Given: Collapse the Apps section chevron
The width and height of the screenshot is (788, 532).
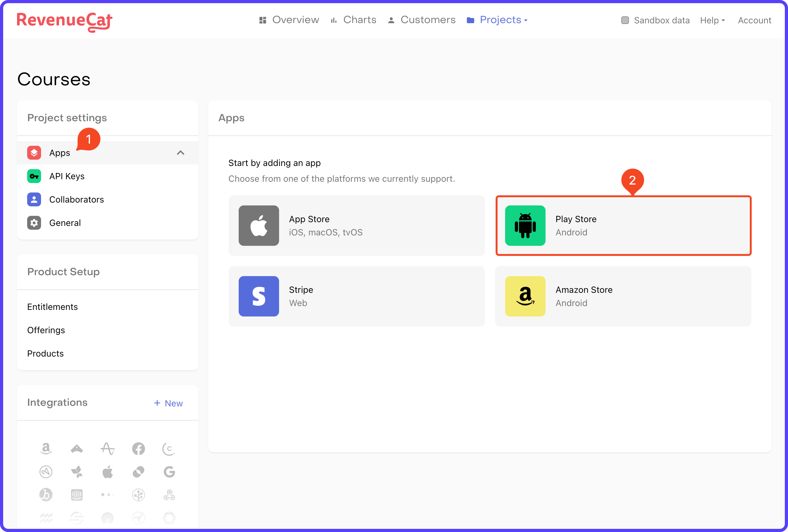Looking at the screenshot, I should coord(181,152).
